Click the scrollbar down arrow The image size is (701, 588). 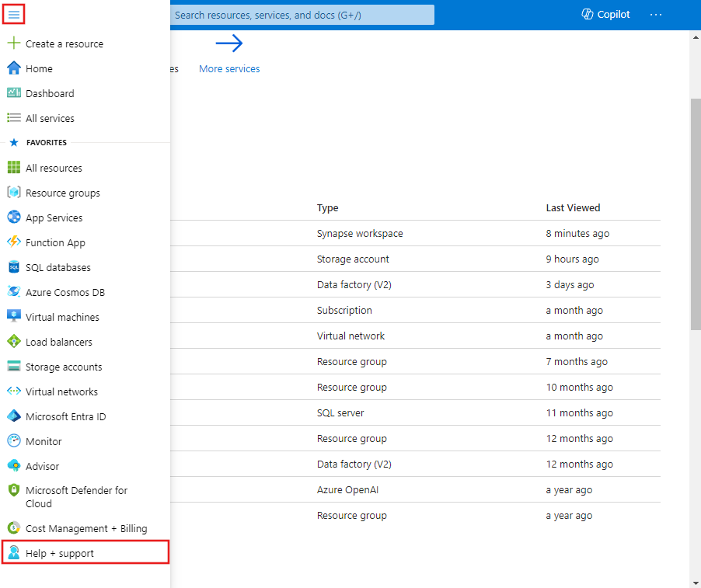pyautogui.click(x=696, y=583)
